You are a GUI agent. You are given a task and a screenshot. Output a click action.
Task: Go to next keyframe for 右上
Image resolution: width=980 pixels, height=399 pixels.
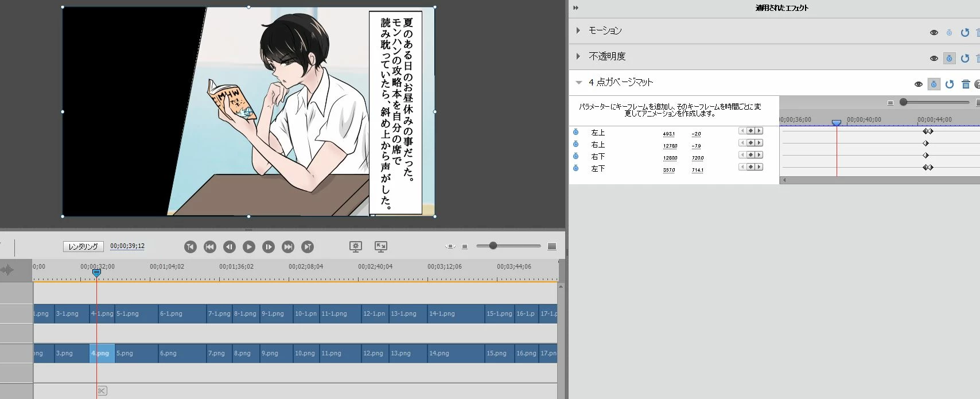point(759,143)
